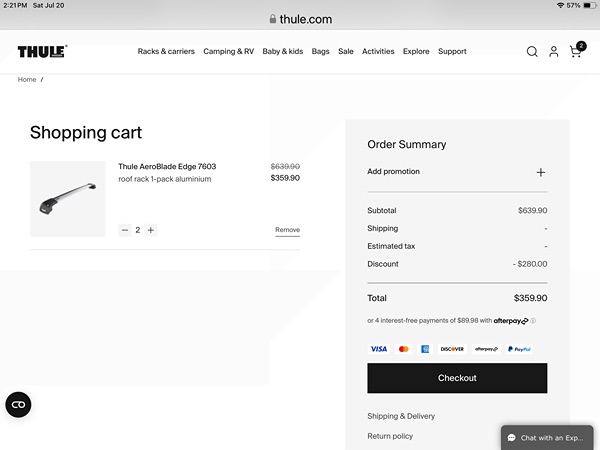Open the accessibility widget in bottom-left

tap(18, 404)
